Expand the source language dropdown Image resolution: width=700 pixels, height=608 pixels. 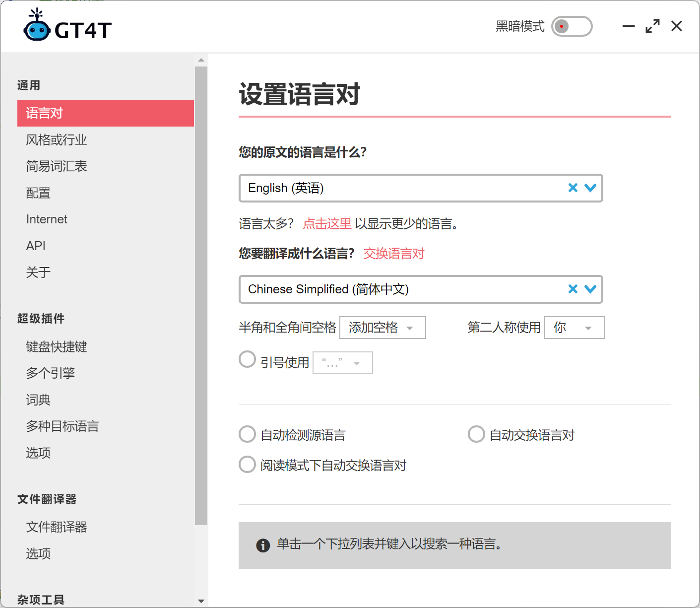[x=590, y=188]
